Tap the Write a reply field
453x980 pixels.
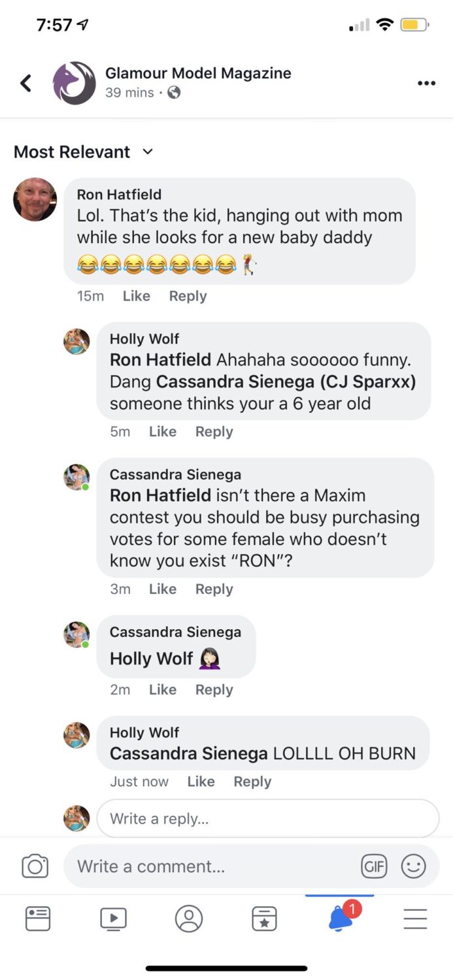(267, 818)
